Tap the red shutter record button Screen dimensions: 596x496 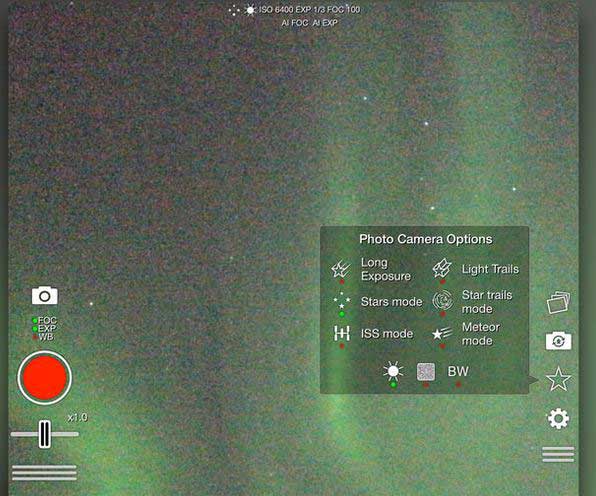pos(44,377)
